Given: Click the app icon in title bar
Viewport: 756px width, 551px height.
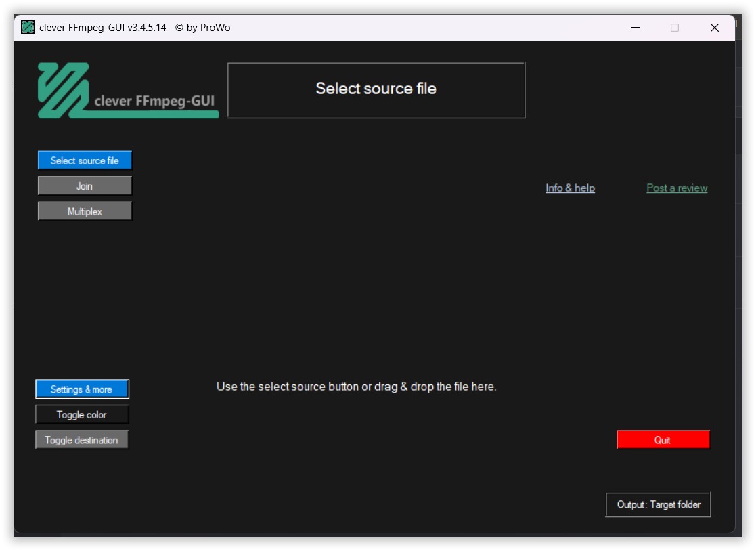Looking at the screenshot, I should (28, 28).
